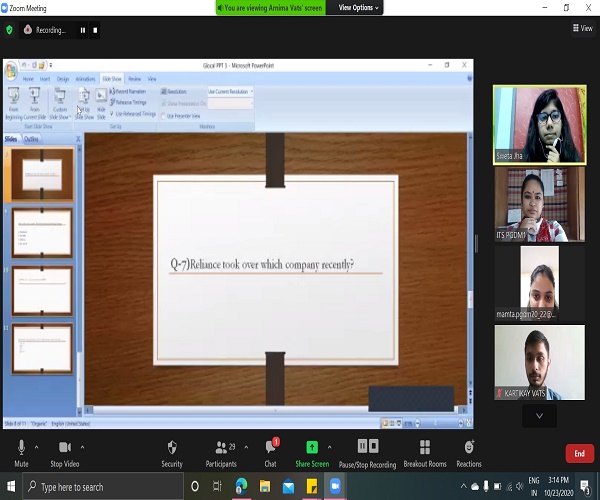Start slide show From Beginning

14,103
